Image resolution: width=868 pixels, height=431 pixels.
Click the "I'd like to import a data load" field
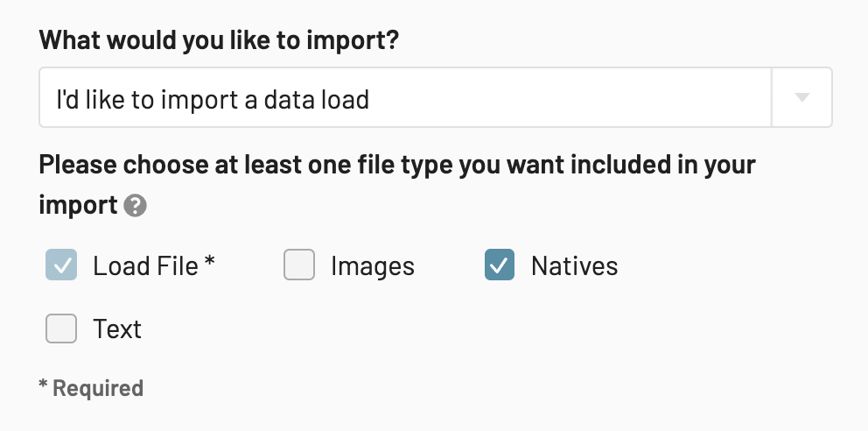435,97
